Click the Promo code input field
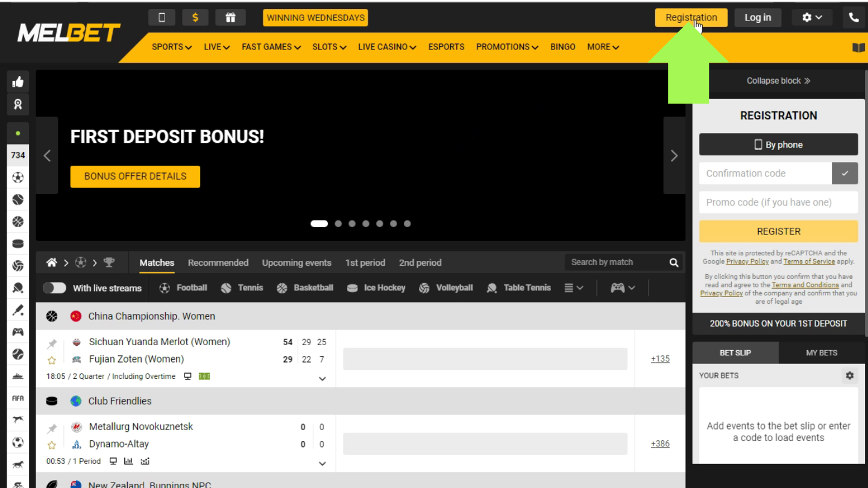868x488 pixels. pyautogui.click(x=778, y=202)
